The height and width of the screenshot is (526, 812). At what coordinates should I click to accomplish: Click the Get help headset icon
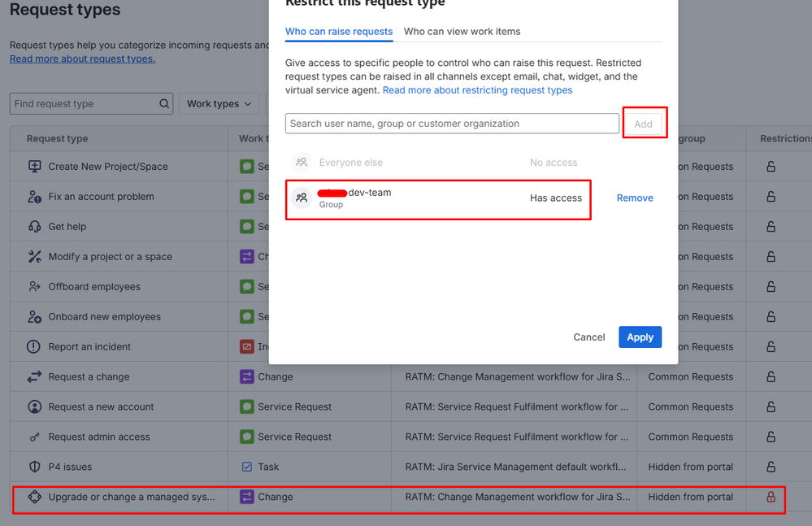(34, 226)
